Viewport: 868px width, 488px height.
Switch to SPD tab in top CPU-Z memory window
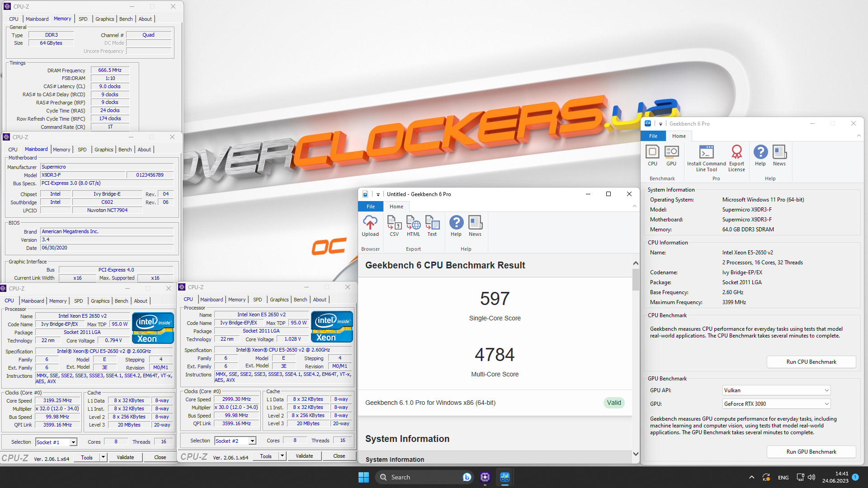click(83, 19)
